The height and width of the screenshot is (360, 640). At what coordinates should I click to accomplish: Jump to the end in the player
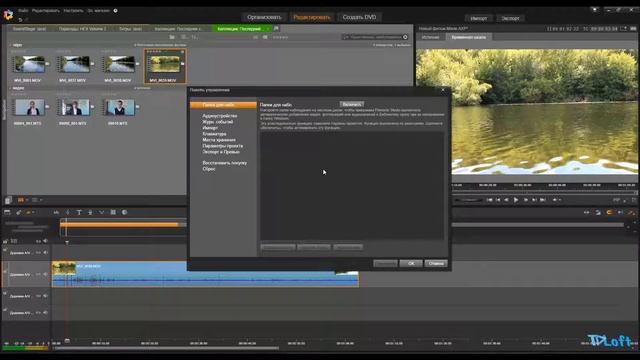[542, 200]
